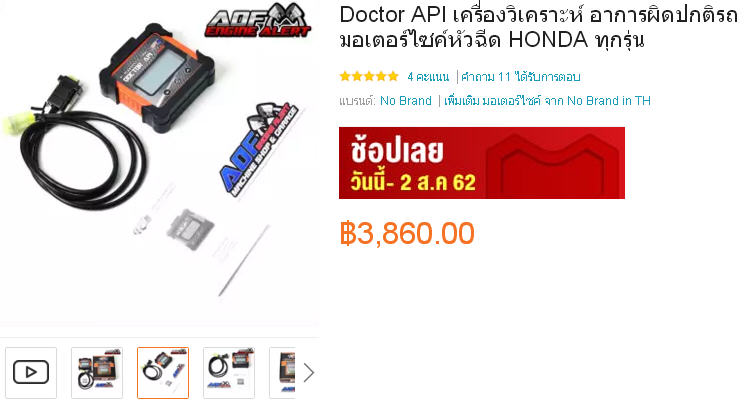Click the red 'ช้อปเลย' promotion banner

(x=482, y=163)
